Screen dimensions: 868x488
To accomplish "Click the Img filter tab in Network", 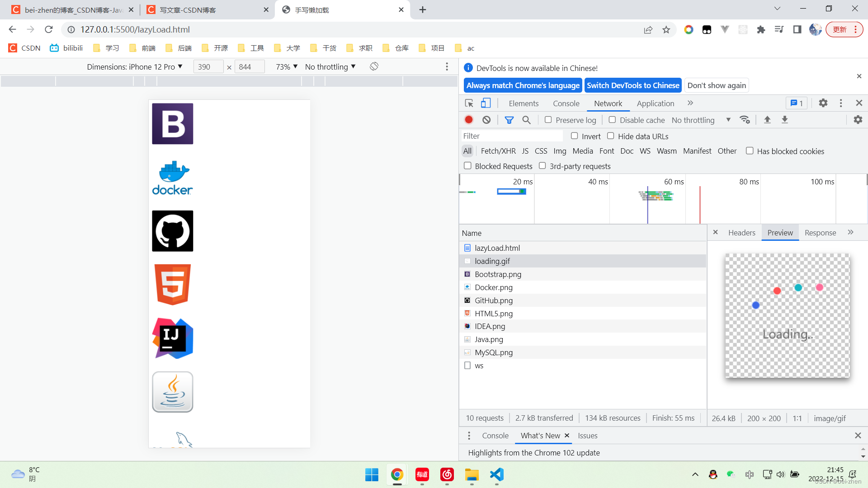I will (x=560, y=151).
